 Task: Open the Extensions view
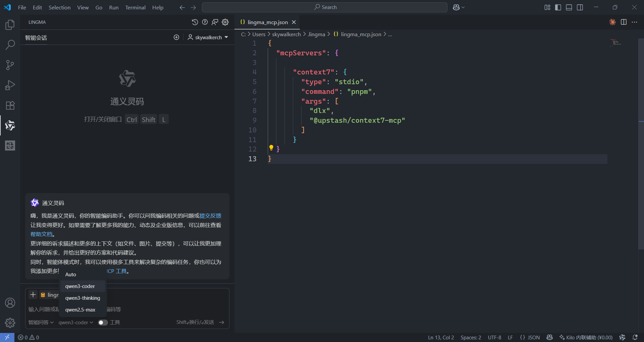point(10,105)
